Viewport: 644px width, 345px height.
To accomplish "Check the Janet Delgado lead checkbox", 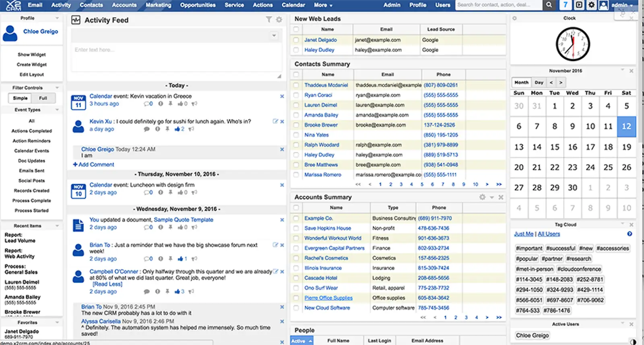I will point(296,40).
